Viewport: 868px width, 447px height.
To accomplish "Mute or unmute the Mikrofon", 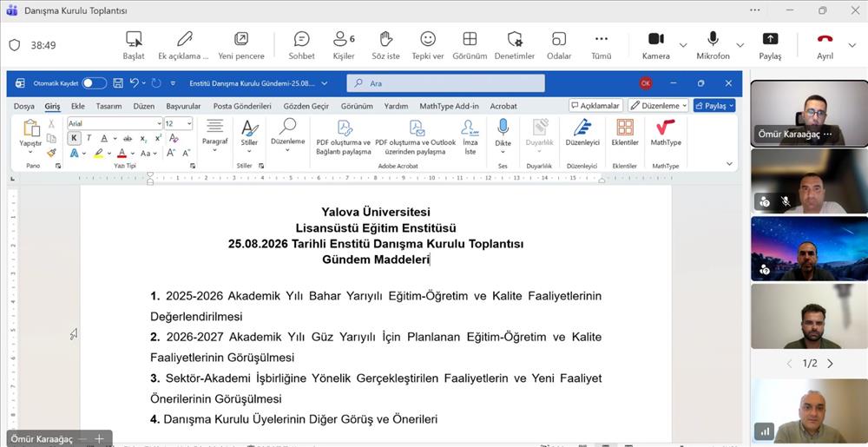I will point(713,45).
